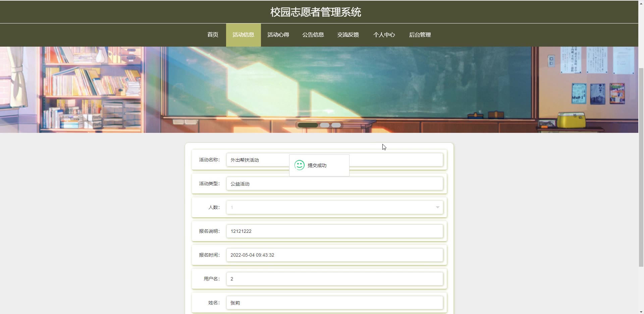The width and height of the screenshot is (644, 314).
Task: Switch to the third carousel slide indicator
Action: coord(336,125)
